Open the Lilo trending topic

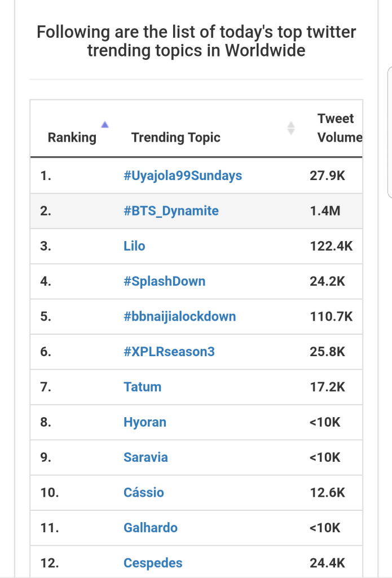coord(134,246)
